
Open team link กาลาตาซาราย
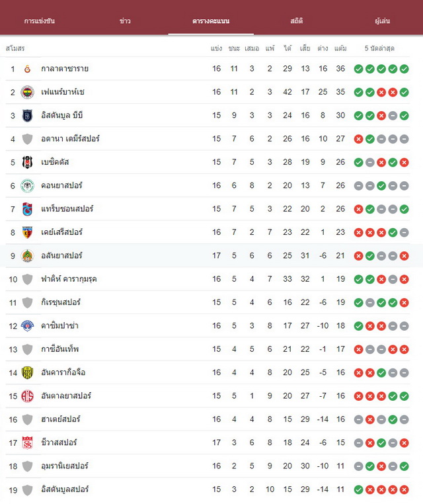coord(65,69)
